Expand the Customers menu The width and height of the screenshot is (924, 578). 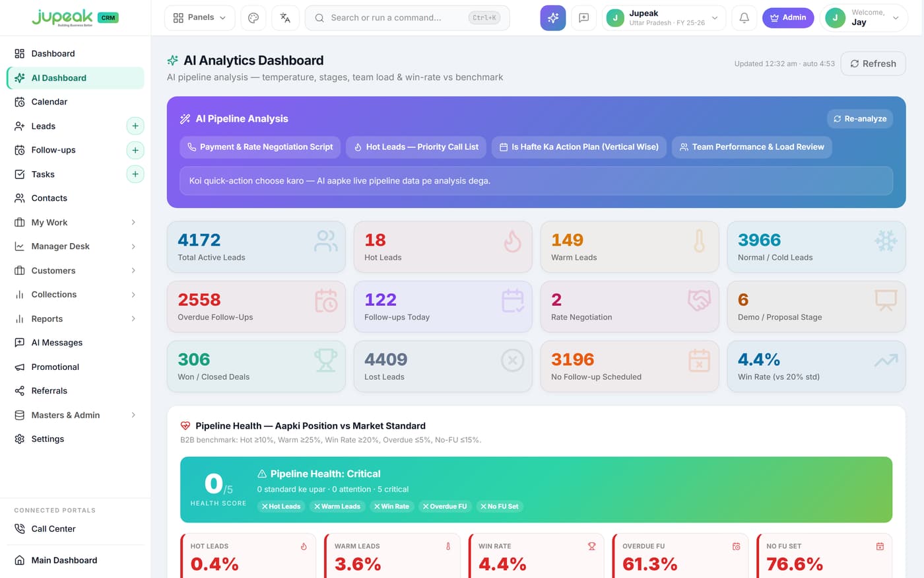coord(75,270)
